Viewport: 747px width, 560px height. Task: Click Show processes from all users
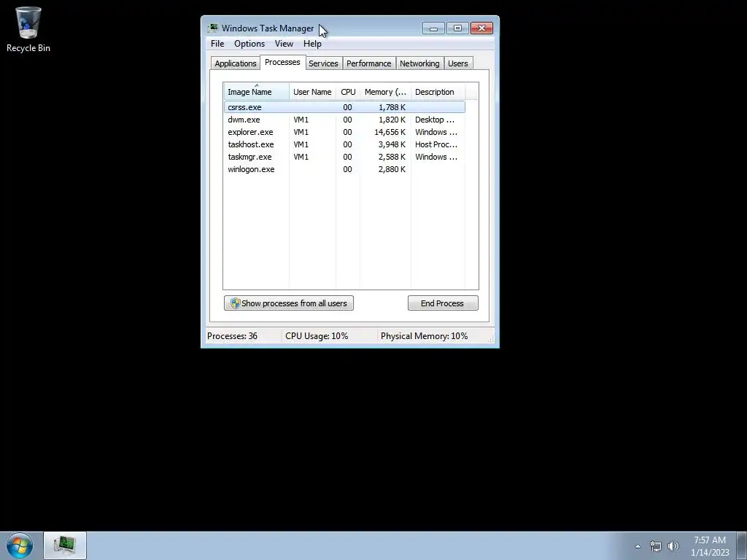(x=289, y=303)
